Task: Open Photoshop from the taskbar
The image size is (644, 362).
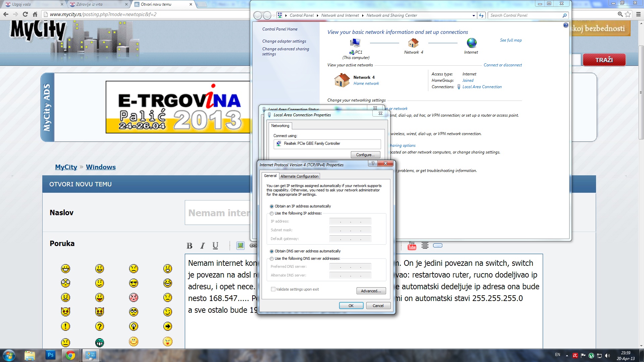Action: click(51, 355)
